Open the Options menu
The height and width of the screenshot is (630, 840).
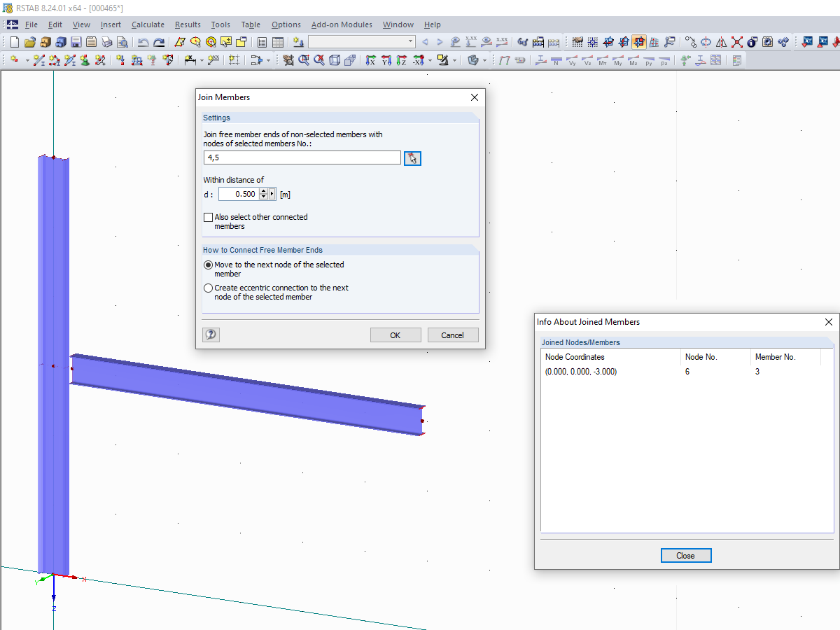286,24
